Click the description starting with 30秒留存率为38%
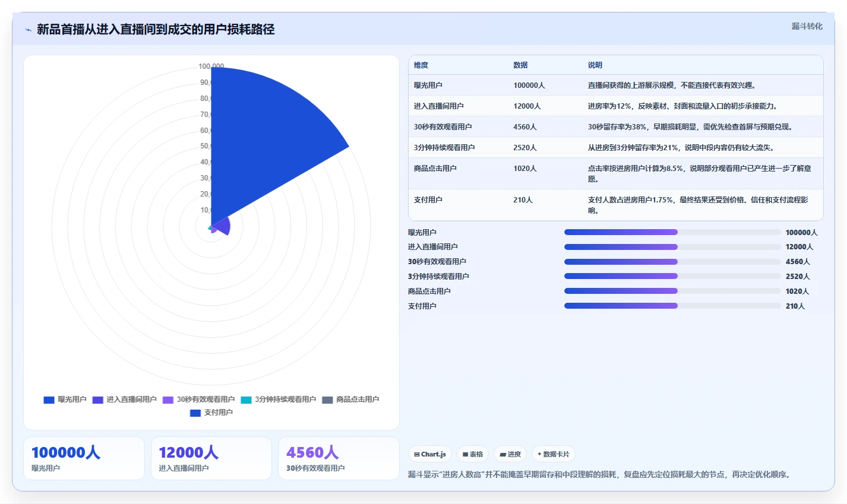 690,127
